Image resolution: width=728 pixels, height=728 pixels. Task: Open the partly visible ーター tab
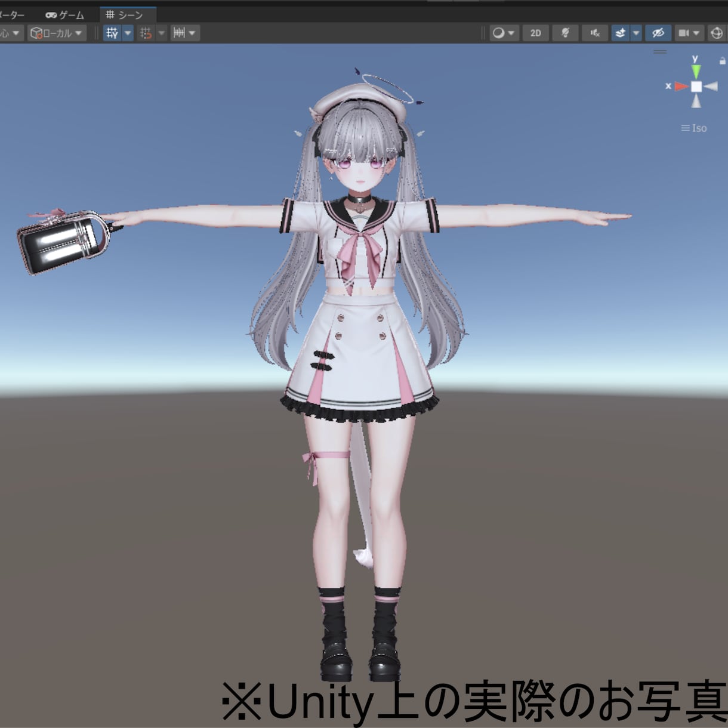coord(12,15)
